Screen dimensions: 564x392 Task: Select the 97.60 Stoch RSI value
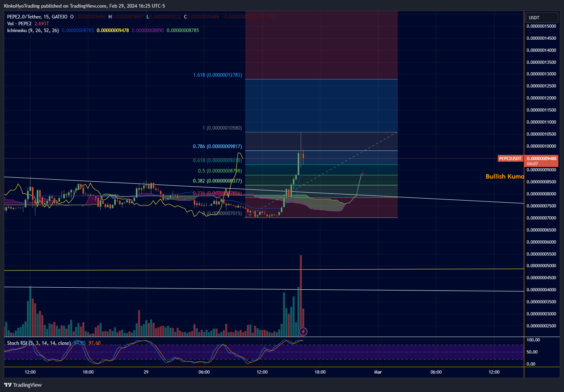coord(95,343)
